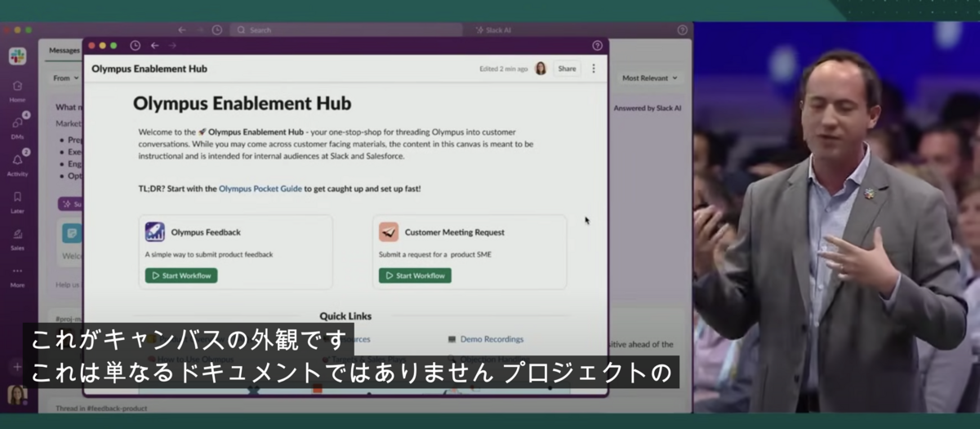Open the Olympus Pocket Guide link

(x=261, y=188)
